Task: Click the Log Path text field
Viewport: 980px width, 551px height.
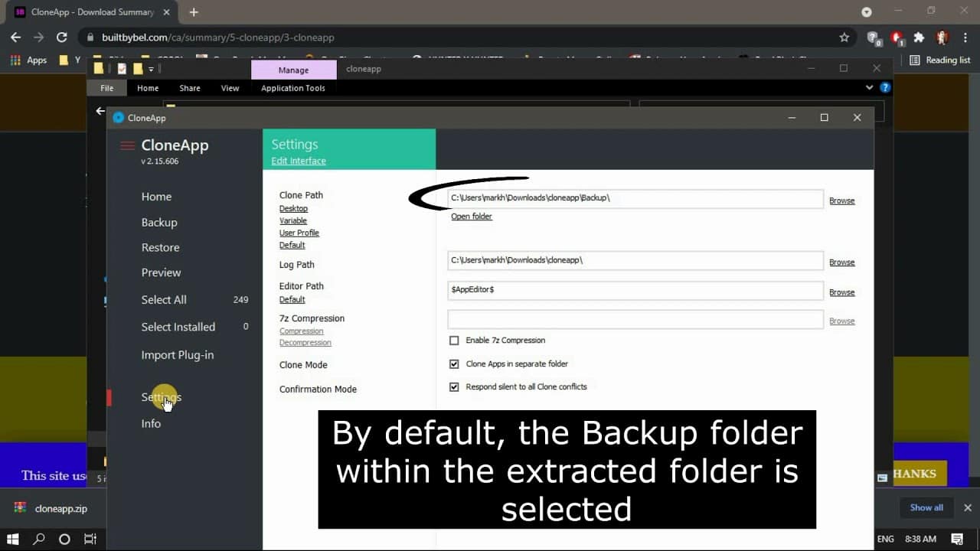Action: tap(635, 260)
